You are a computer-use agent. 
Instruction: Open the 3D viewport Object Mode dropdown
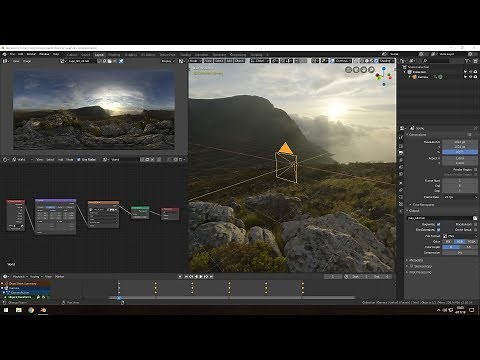pyautogui.click(x=195, y=61)
